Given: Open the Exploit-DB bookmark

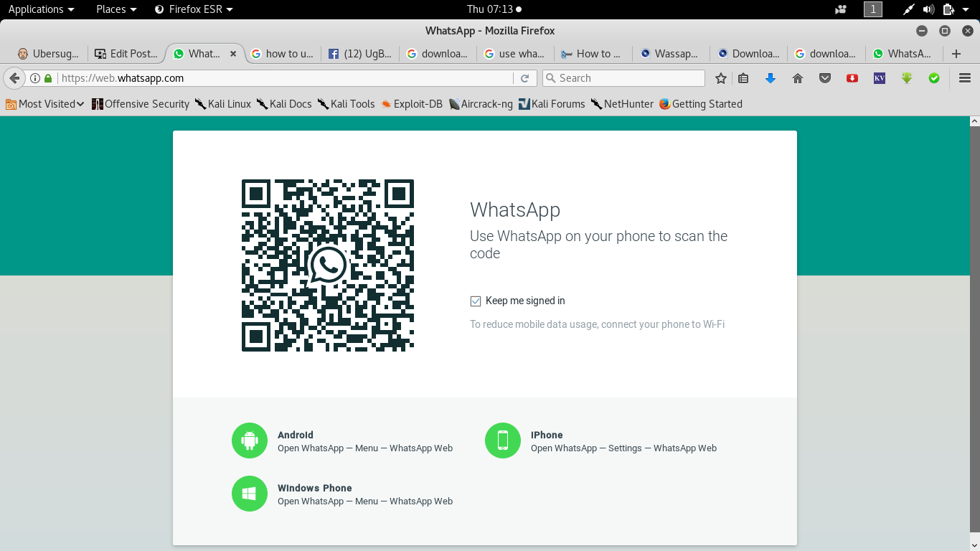Looking at the screenshot, I should tap(411, 104).
